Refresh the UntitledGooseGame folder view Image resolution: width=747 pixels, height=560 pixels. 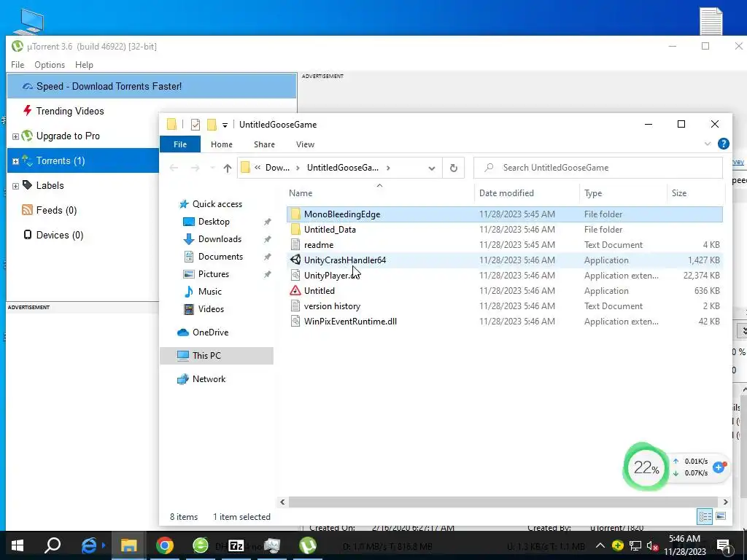tap(454, 168)
